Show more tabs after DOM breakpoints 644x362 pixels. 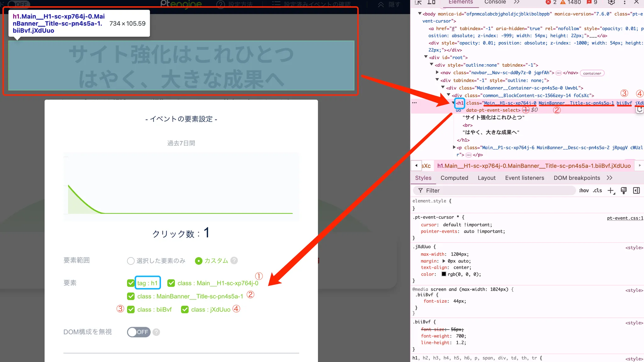609,178
